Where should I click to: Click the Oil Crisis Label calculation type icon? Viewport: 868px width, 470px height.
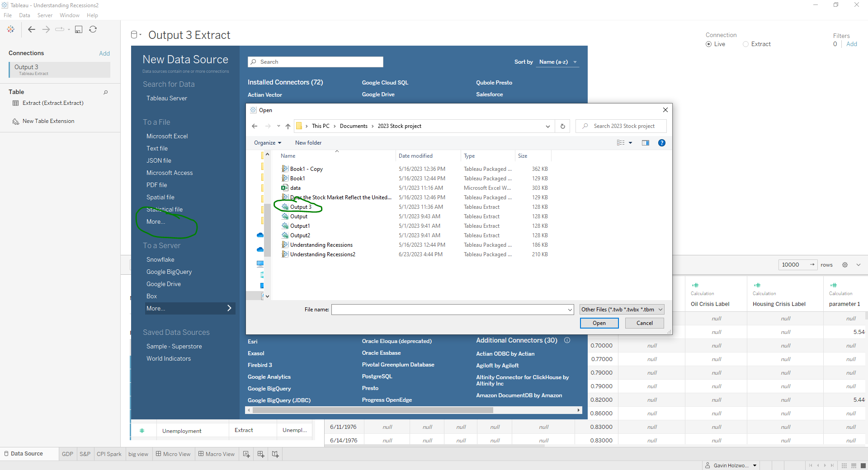(x=695, y=285)
